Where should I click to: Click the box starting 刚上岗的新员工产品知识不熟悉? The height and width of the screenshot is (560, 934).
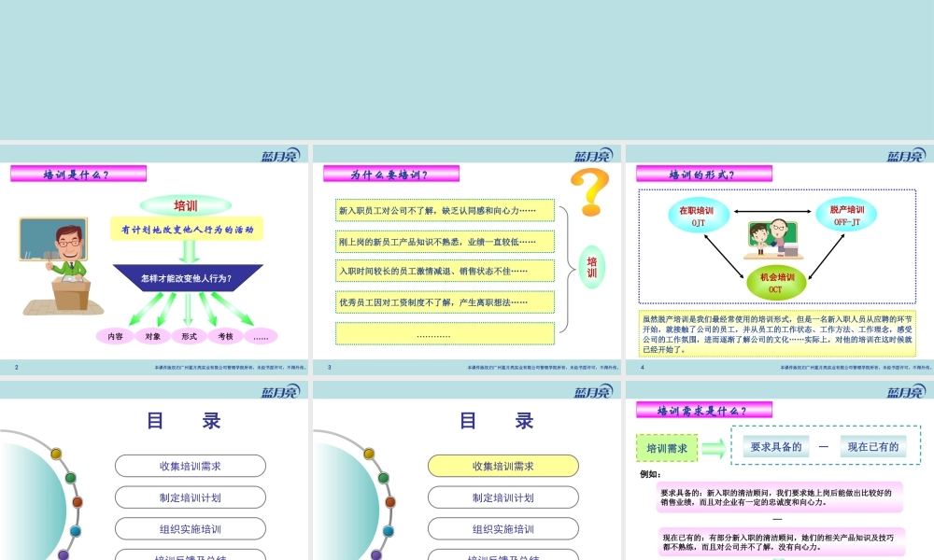[x=445, y=242]
